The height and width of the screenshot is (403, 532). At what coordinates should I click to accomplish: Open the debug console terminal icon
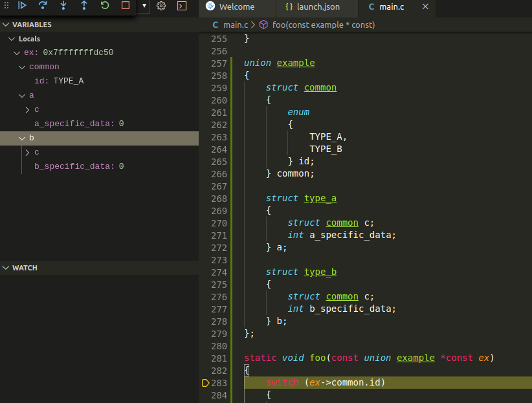click(181, 6)
